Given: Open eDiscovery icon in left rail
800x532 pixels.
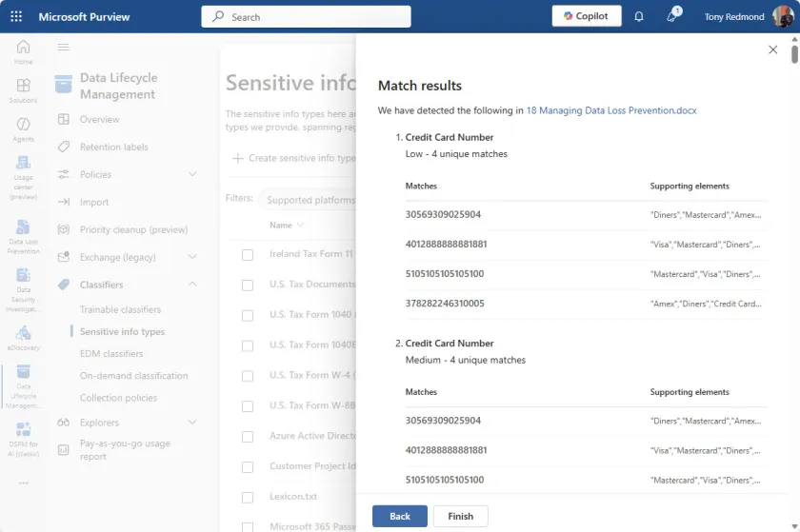Looking at the screenshot, I should [x=23, y=334].
